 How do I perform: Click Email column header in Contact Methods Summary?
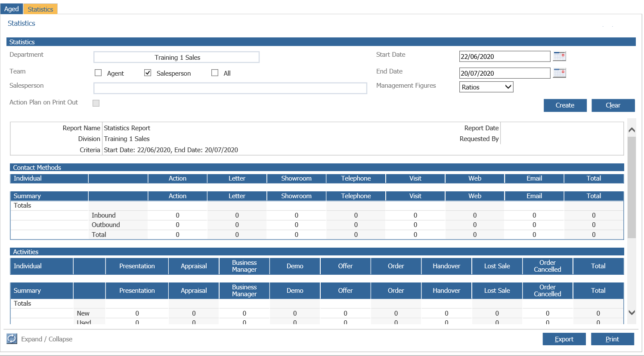coord(534,196)
